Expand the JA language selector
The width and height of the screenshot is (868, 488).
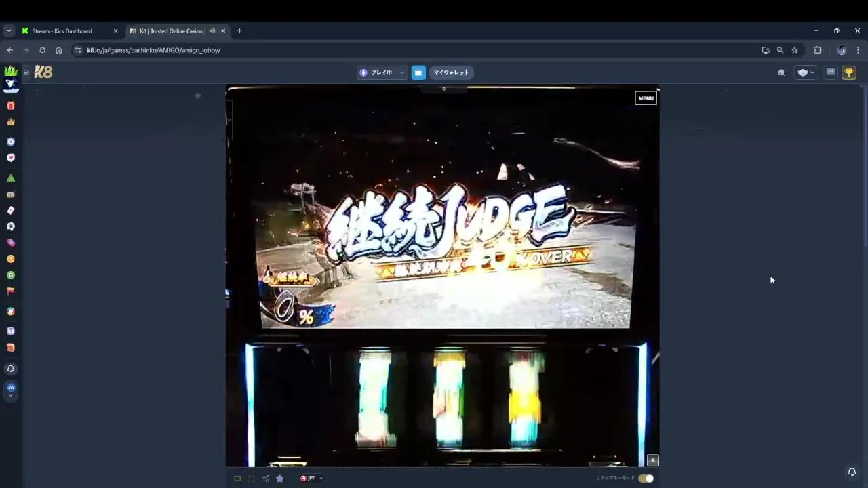tap(11, 390)
